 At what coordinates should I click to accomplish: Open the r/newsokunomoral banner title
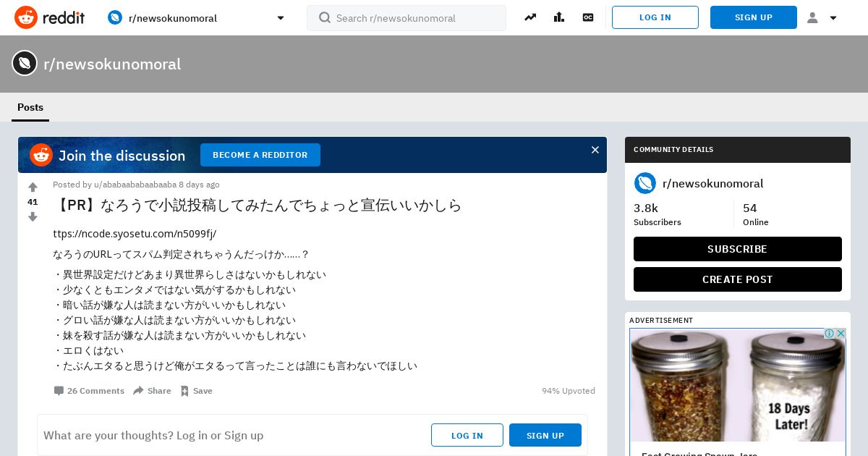pos(112,64)
